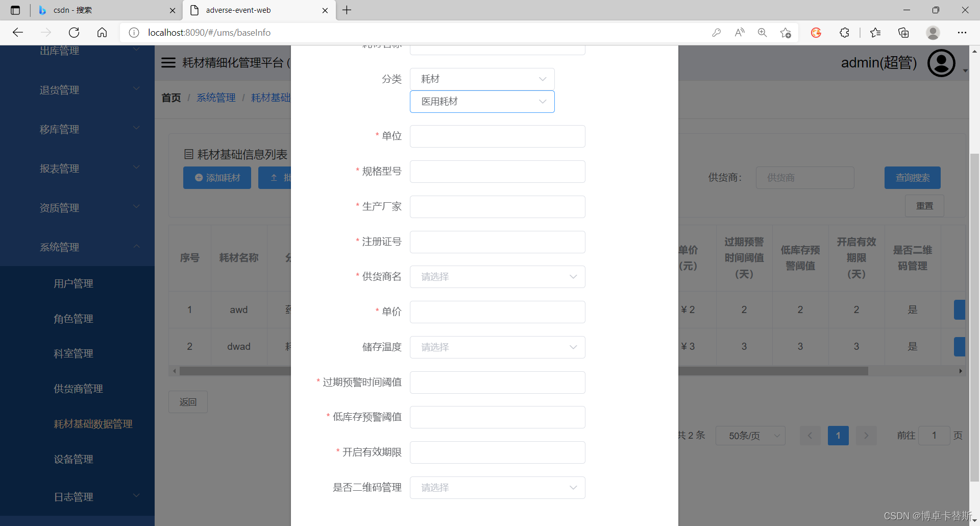Image resolution: width=980 pixels, height=526 pixels.
Task: Open the 50条/页 page size dropdown
Action: (x=750, y=436)
